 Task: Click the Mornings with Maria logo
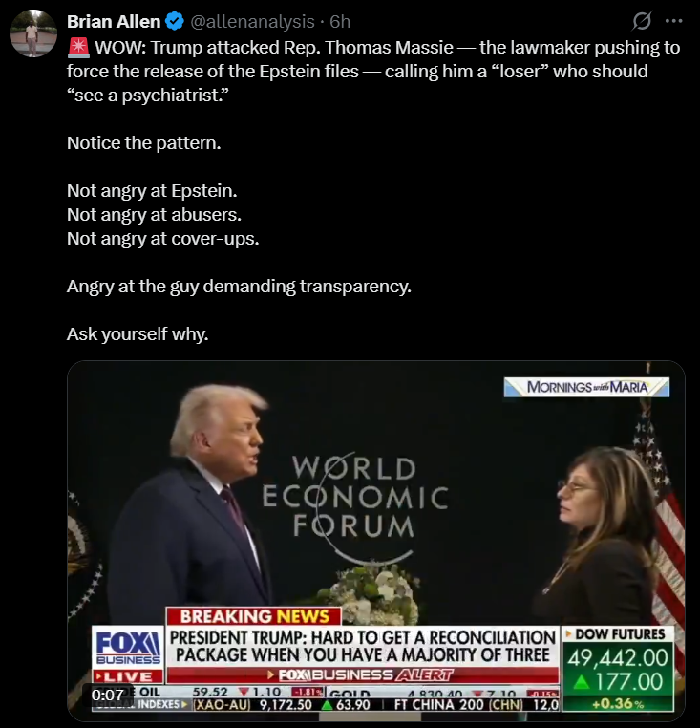coord(586,387)
